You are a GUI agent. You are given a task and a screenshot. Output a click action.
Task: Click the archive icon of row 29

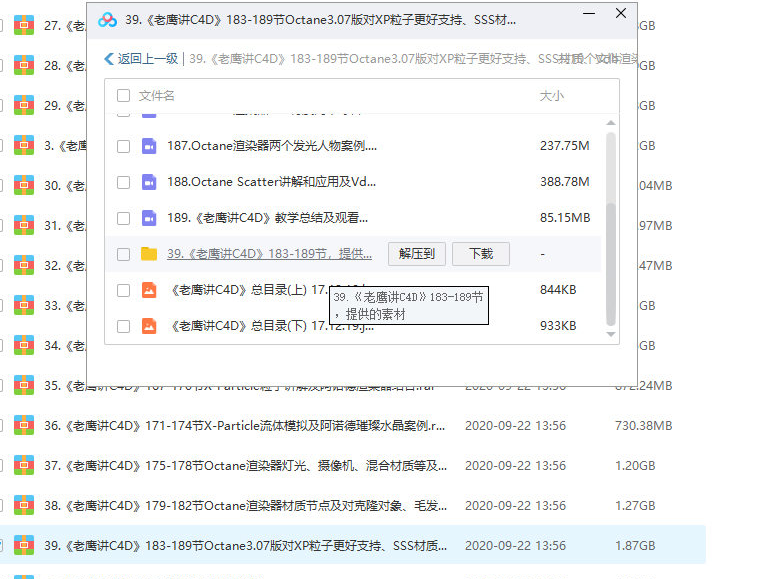click(x=24, y=105)
